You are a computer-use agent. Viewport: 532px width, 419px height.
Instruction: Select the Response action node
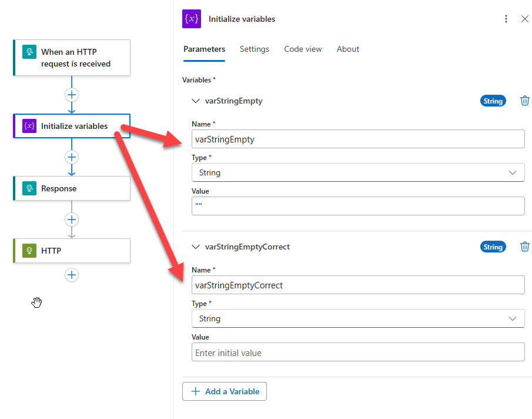pos(72,188)
